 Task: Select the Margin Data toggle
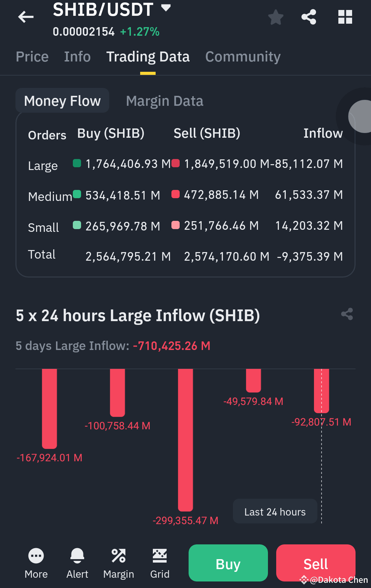[165, 101]
